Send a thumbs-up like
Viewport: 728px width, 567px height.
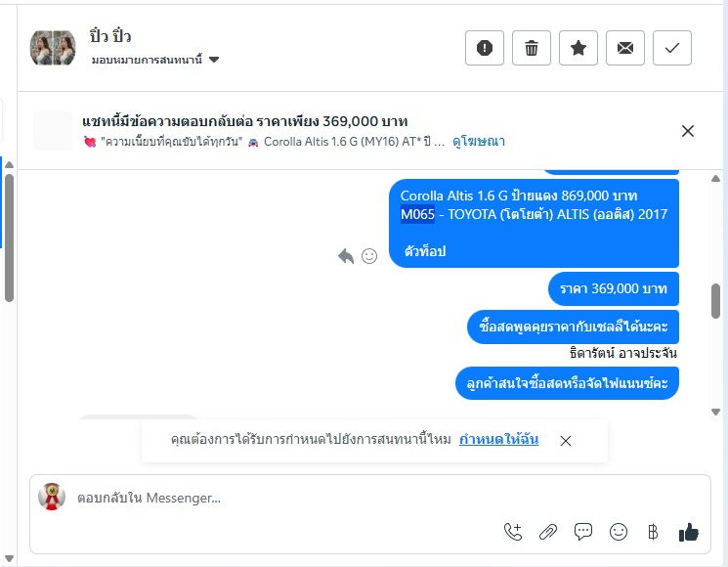[x=688, y=532]
